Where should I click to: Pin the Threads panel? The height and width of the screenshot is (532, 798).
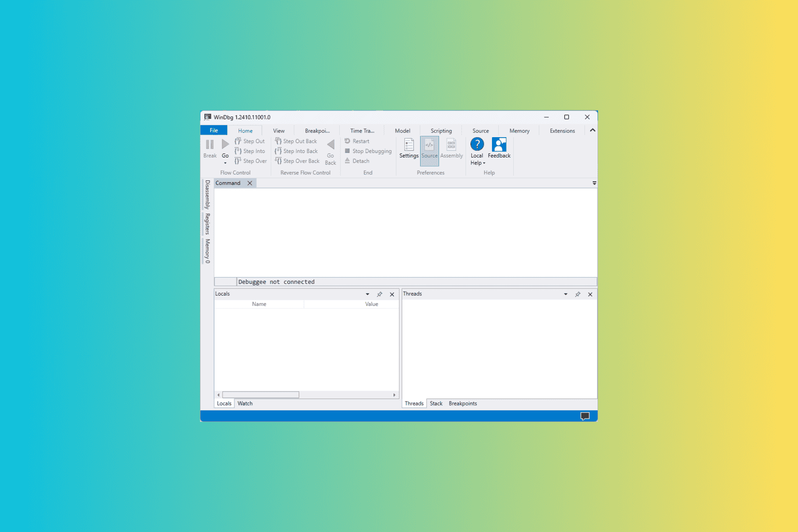click(x=578, y=295)
